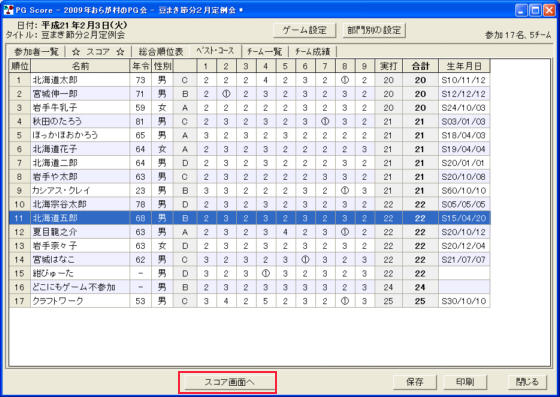
Task: Switch to the 総合順位表 tab
Action: tap(161, 52)
